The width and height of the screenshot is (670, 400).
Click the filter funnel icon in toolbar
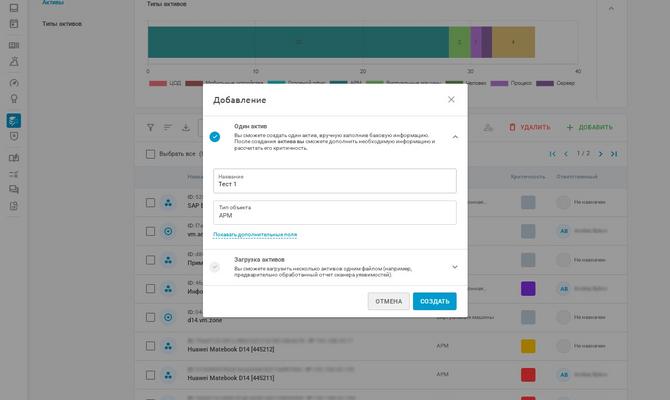tap(150, 127)
